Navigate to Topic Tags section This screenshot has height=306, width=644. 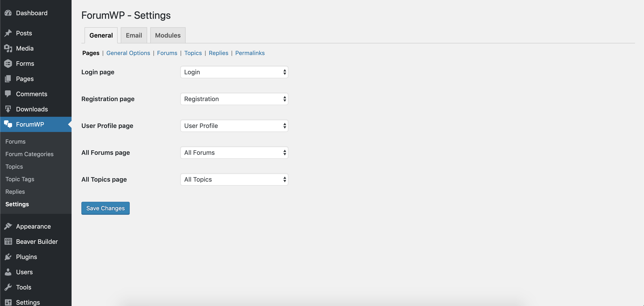tap(19, 179)
